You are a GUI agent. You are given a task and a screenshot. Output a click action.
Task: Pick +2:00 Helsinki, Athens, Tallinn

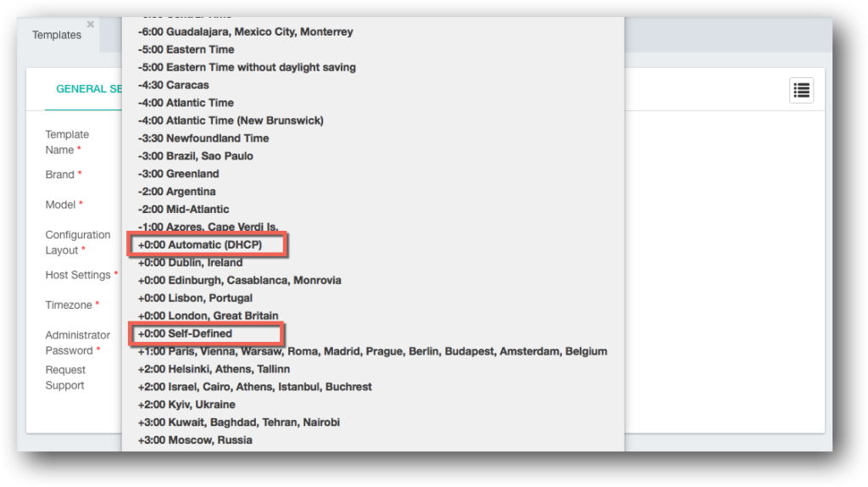point(214,368)
